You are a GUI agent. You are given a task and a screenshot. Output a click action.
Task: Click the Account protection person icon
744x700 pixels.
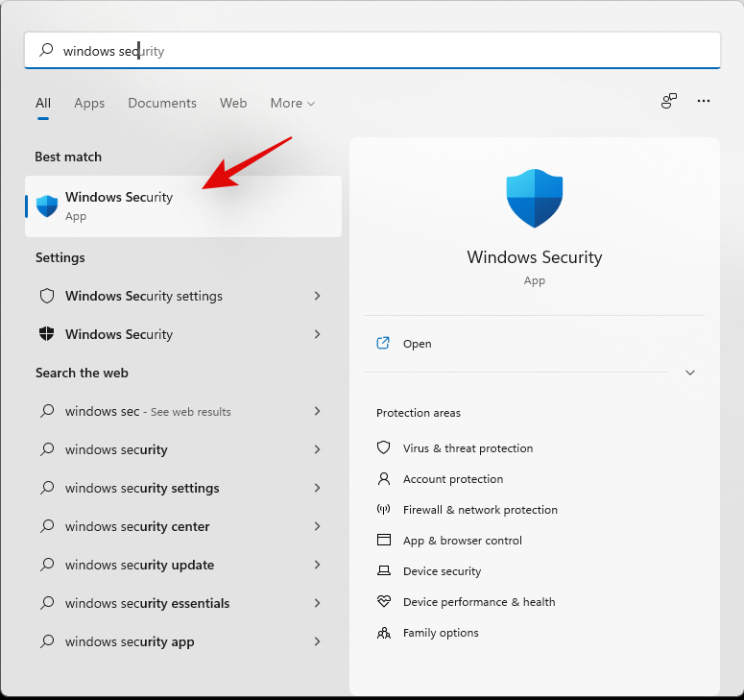pos(384,479)
